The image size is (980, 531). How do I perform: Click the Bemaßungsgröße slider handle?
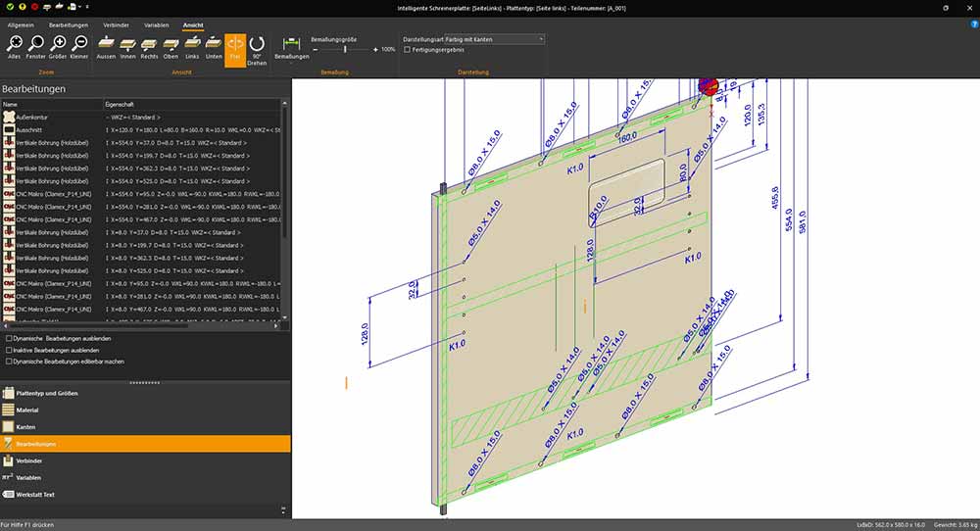click(x=345, y=49)
